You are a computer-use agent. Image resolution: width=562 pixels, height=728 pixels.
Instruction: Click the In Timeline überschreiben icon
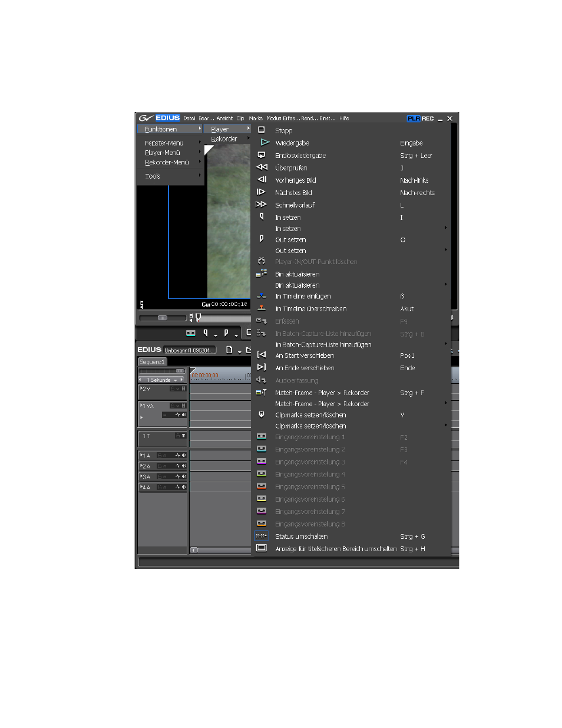tap(262, 308)
